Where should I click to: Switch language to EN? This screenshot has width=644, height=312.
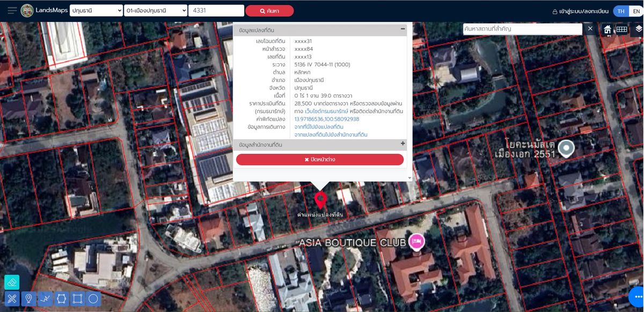coord(636,11)
